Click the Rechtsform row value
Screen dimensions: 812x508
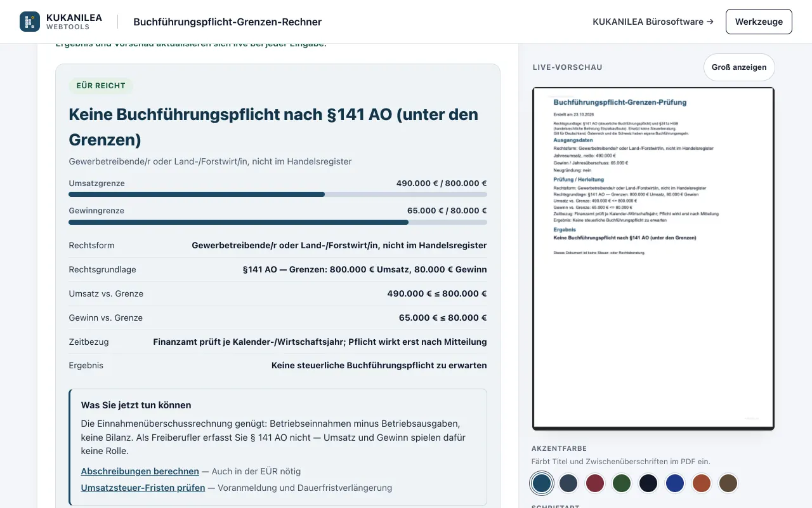tap(339, 245)
